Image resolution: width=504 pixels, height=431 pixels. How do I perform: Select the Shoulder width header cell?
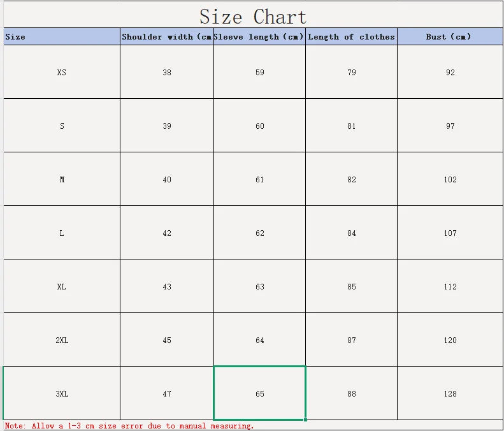coord(166,37)
